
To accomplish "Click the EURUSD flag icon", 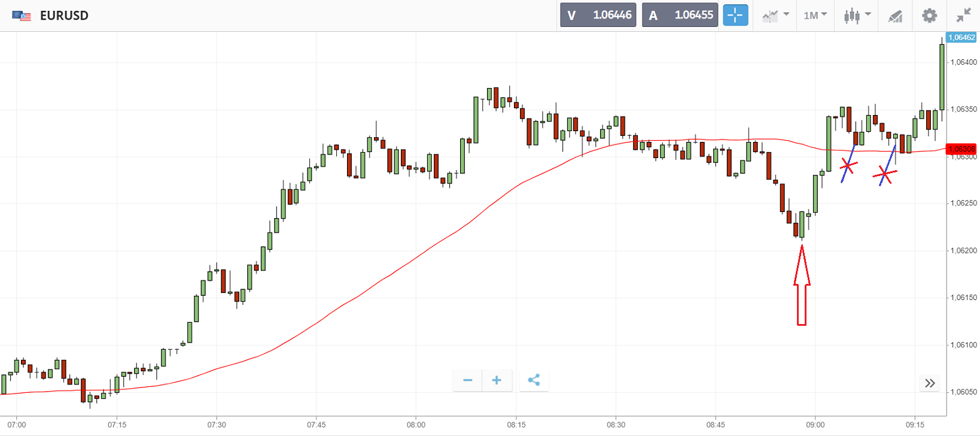I will click(22, 16).
